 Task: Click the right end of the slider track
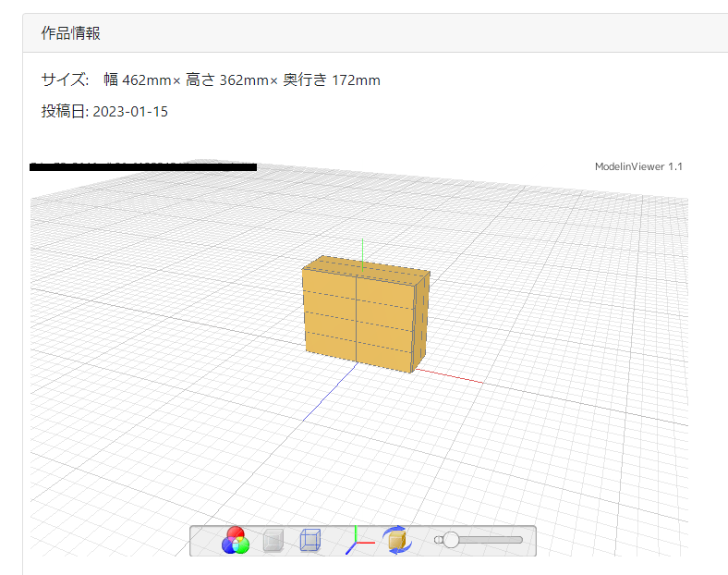point(519,540)
